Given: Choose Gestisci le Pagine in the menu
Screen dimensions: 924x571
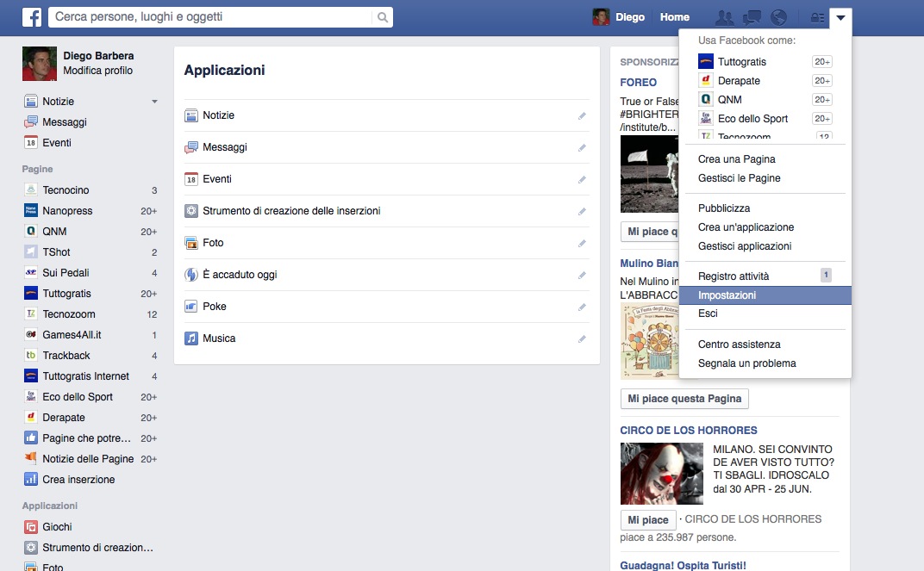Looking at the screenshot, I should tap(739, 177).
